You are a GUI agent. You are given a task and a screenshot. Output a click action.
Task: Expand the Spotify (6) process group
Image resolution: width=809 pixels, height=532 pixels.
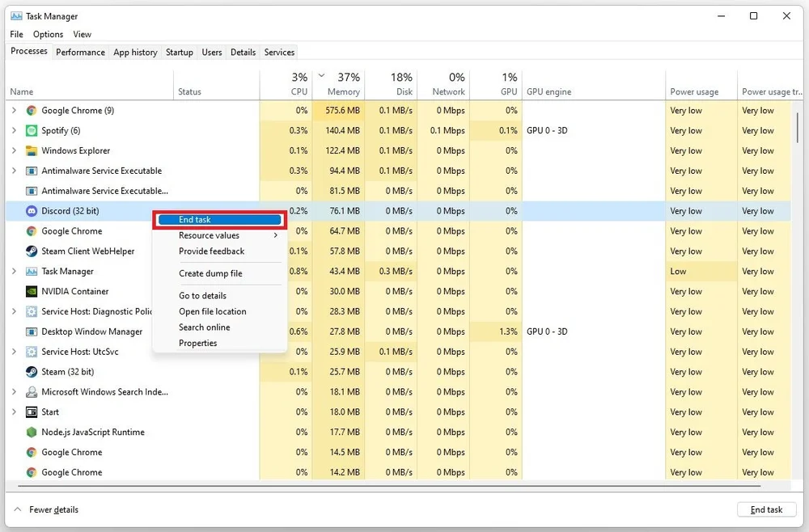click(x=13, y=130)
